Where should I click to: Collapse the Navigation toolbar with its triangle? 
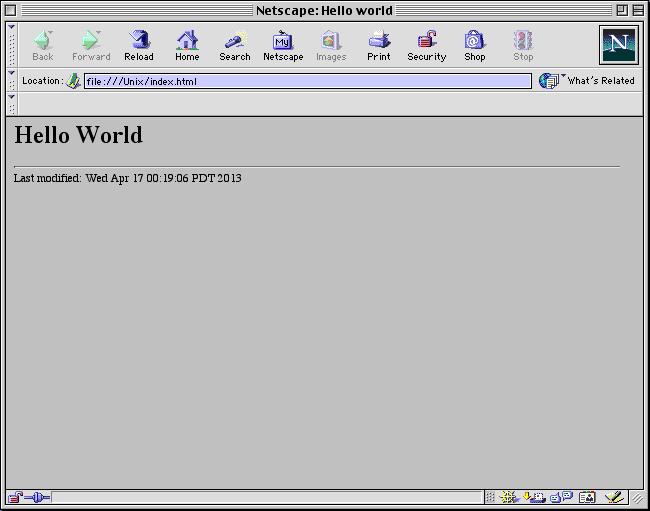click(12, 27)
